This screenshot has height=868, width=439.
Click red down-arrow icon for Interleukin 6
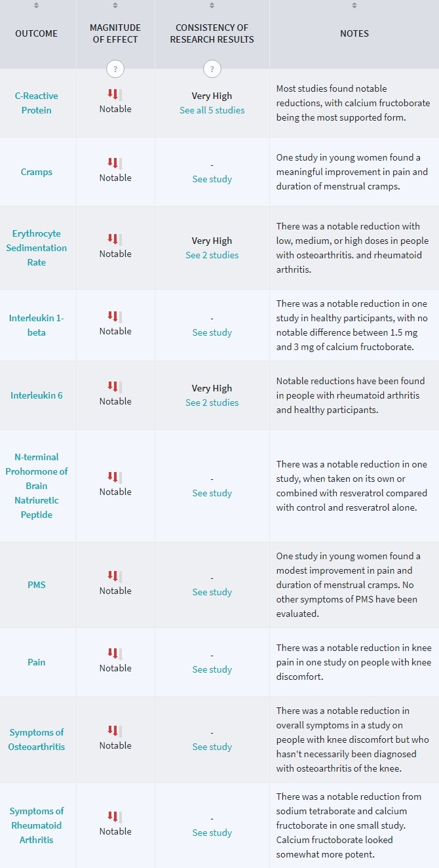point(115,387)
